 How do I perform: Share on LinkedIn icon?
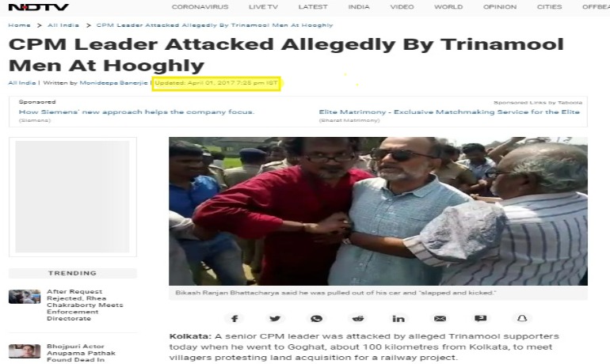point(398,319)
